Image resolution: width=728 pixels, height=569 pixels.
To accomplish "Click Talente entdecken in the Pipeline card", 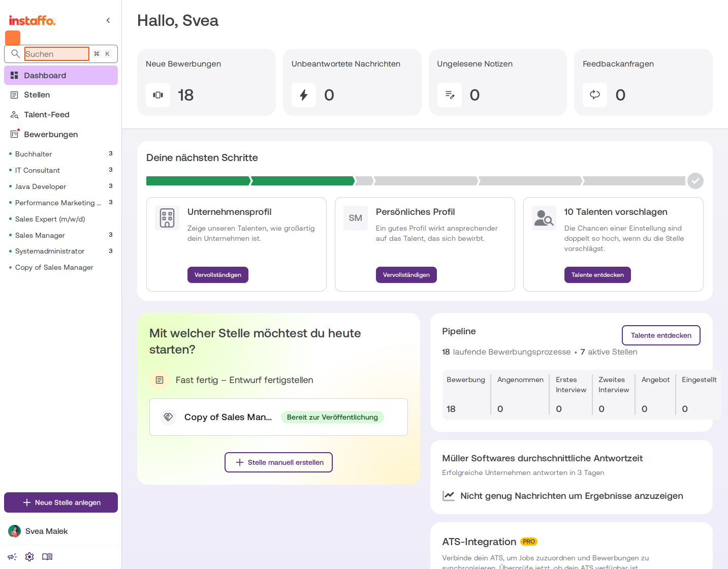I will (661, 335).
